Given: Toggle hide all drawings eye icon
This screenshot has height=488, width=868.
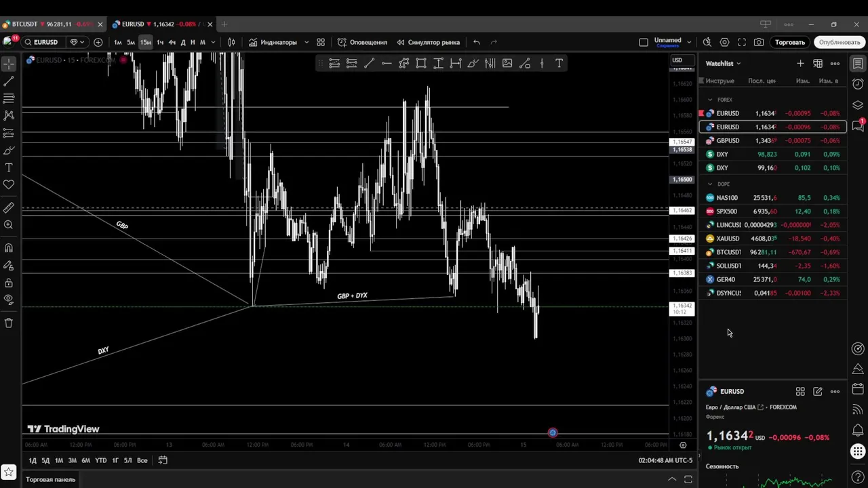Looking at the screenshot, I should pos(9,300).
